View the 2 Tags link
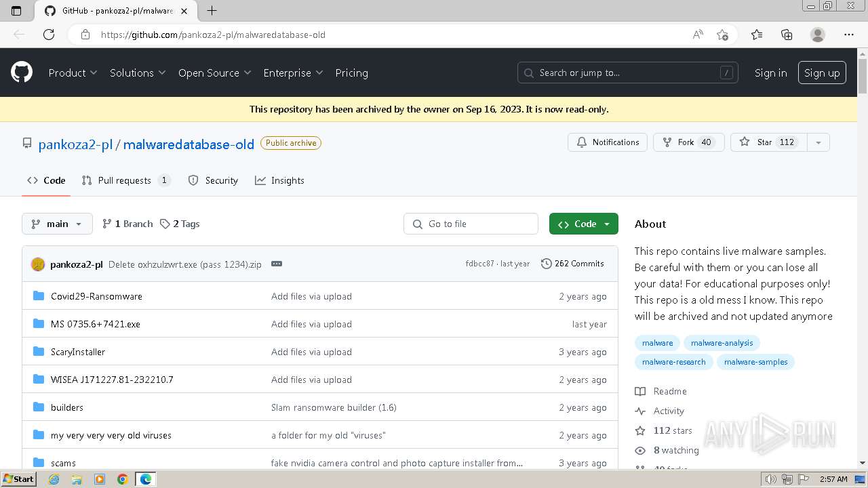 [x=180, y=224]
